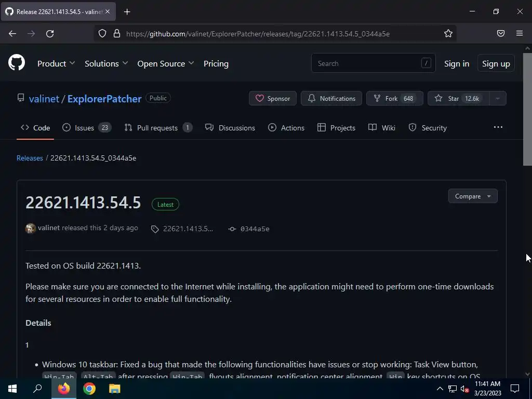Reload the page with the refresh icon
This screenshot has width=532, height=399.
(50, 34)
